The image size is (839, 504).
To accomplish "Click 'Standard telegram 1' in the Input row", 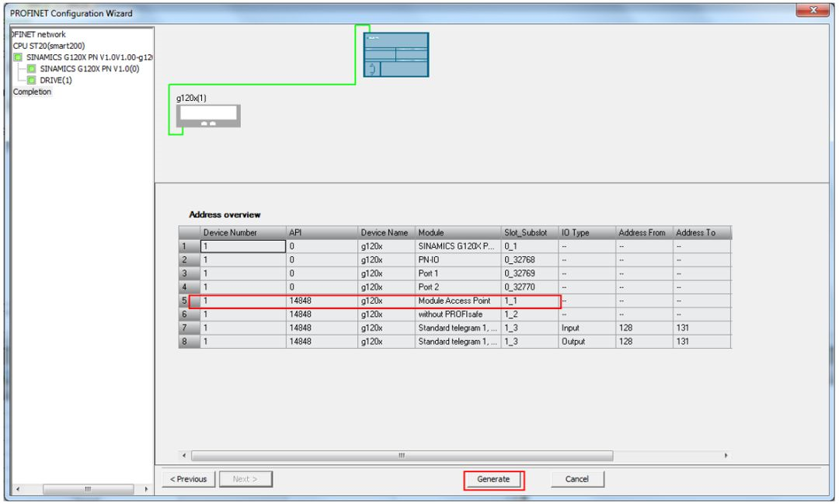I will point(458,328).
